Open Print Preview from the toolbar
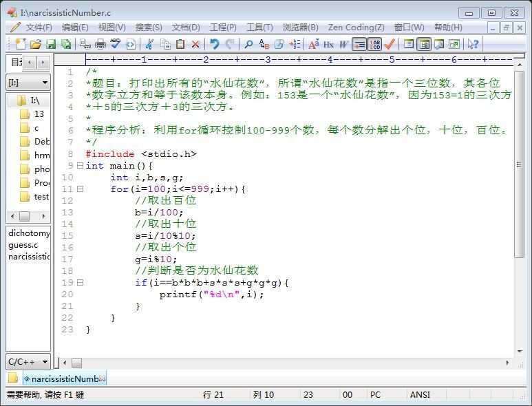Viewport: 532px width, 406px height. (85, 44)
